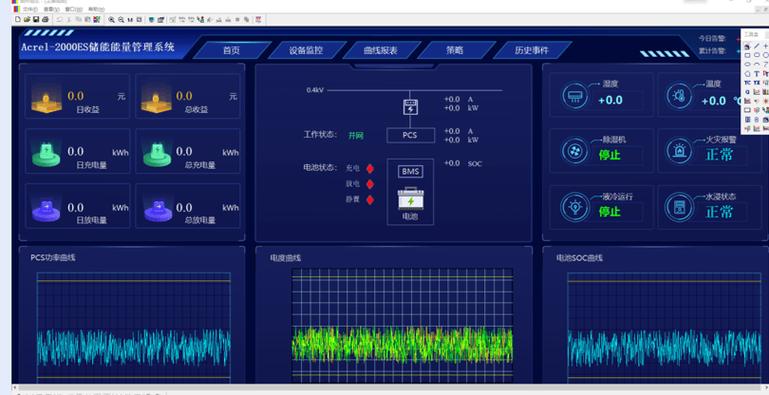769x395 pixels.
Task: Click the air conditioner temperature icon
Action: [574, 96]
